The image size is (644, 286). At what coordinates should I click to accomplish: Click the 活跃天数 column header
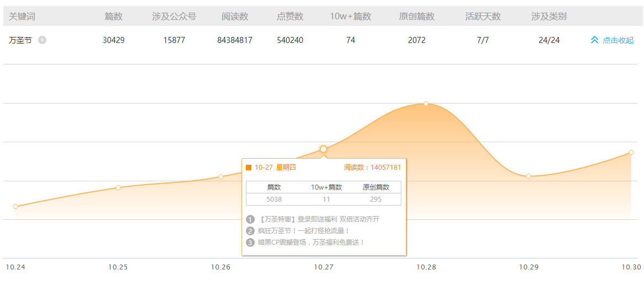[483, 17]
